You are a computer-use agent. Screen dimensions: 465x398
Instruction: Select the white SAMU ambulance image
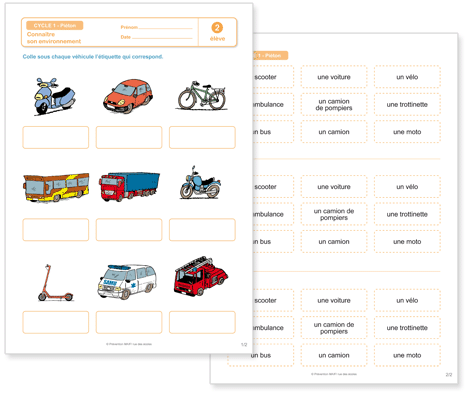[127, 282]
